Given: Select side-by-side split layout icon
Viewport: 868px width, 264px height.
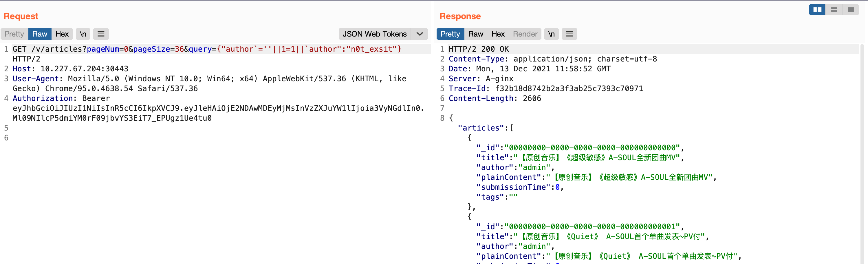Looking at the screenshot, I should [817, 10].
